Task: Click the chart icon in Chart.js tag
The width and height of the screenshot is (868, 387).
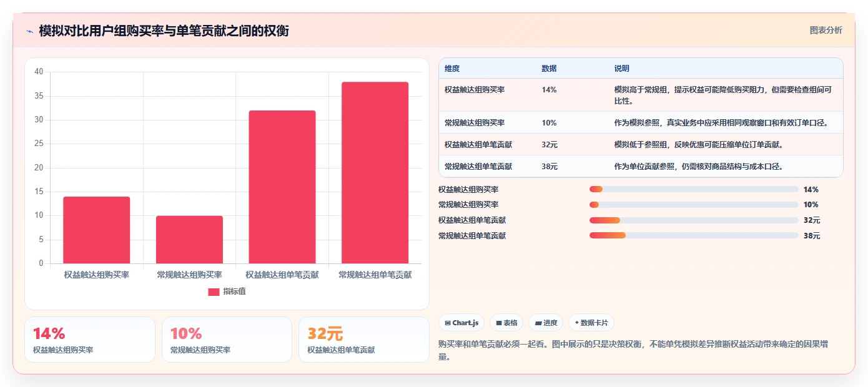Action: 448,323
